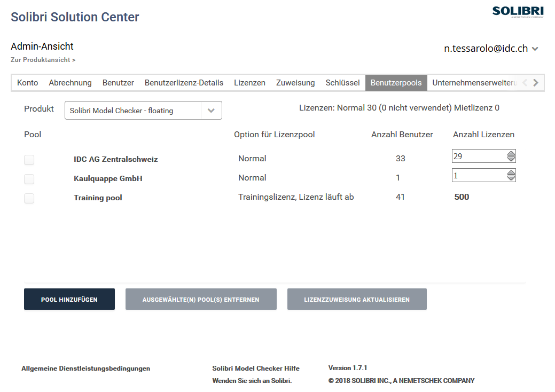Adjust license count stepper for Kaulquappe GmbH
The image size is (555, 392).
point(511,175)
